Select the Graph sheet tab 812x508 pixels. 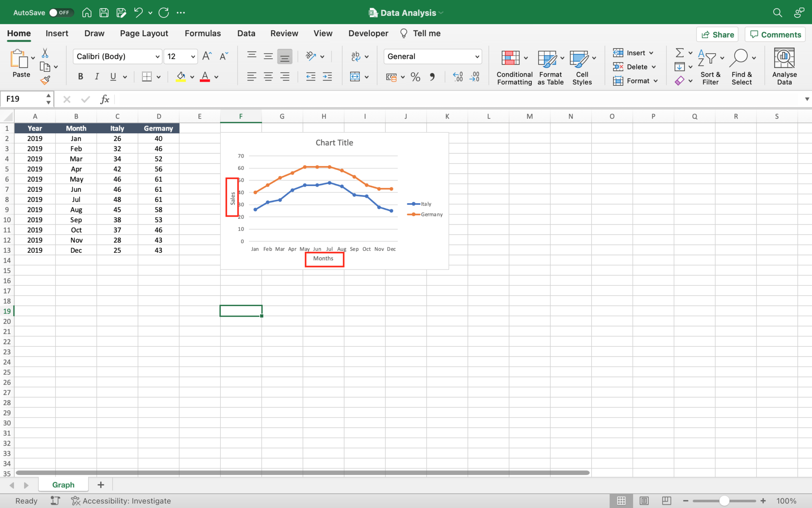(63, 485)
